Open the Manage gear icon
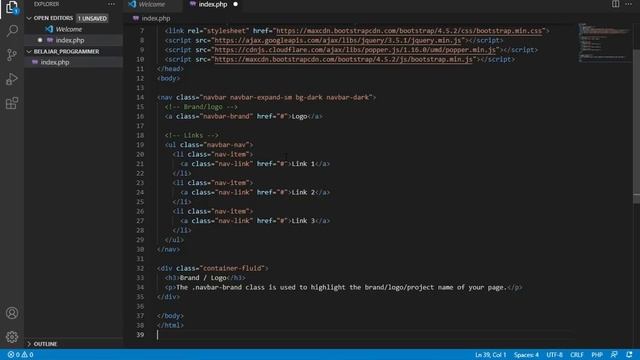This screenshot has height=360, width=640. pos(12,337)
